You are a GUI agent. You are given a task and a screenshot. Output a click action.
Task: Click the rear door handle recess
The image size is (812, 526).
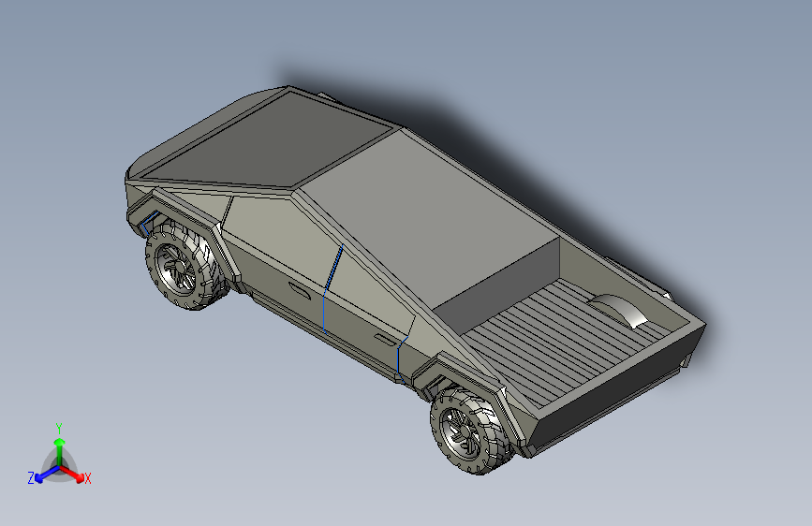384,340
